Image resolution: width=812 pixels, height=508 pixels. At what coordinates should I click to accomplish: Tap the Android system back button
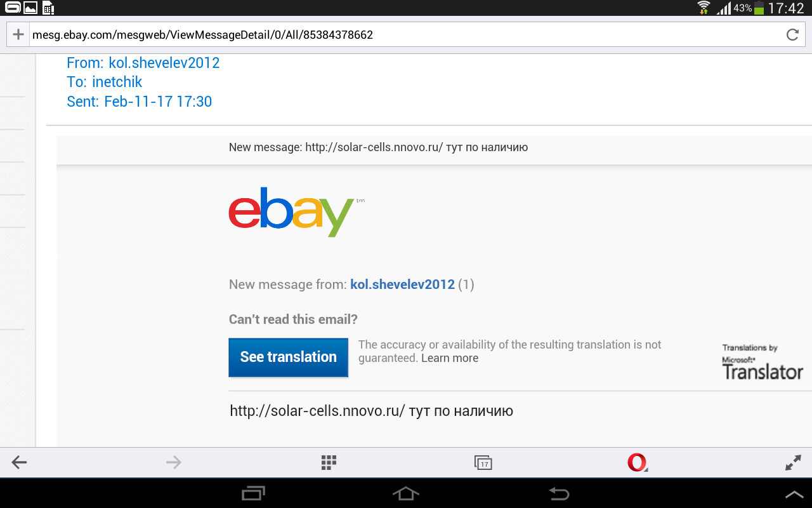coord(559,493)
